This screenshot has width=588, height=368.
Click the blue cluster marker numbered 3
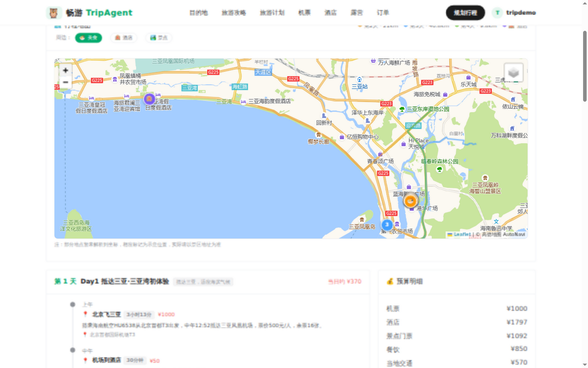click(x=387, y=224)
